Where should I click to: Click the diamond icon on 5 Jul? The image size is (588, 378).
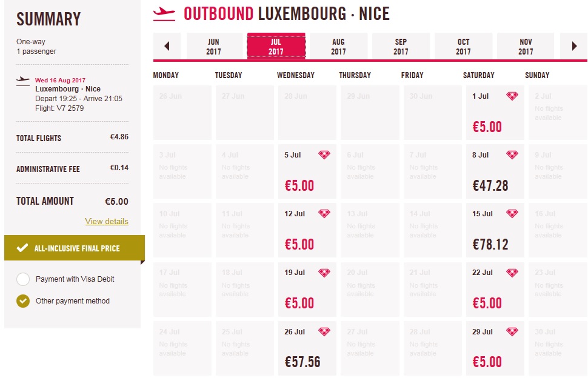(324, 154)
